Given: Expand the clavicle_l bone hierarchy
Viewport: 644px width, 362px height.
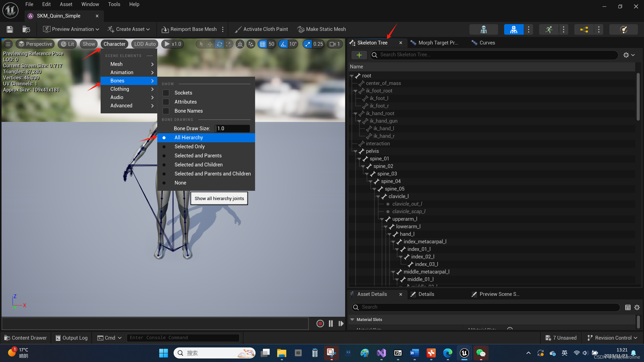Looking at the screenshot, I should [379, 196].
